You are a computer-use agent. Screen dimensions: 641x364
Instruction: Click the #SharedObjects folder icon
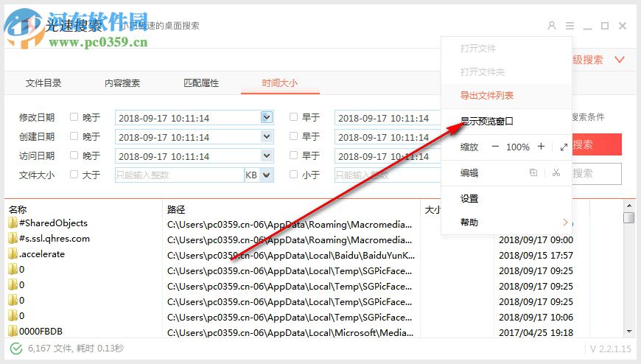pyautogui.click(x=13, y=223)
